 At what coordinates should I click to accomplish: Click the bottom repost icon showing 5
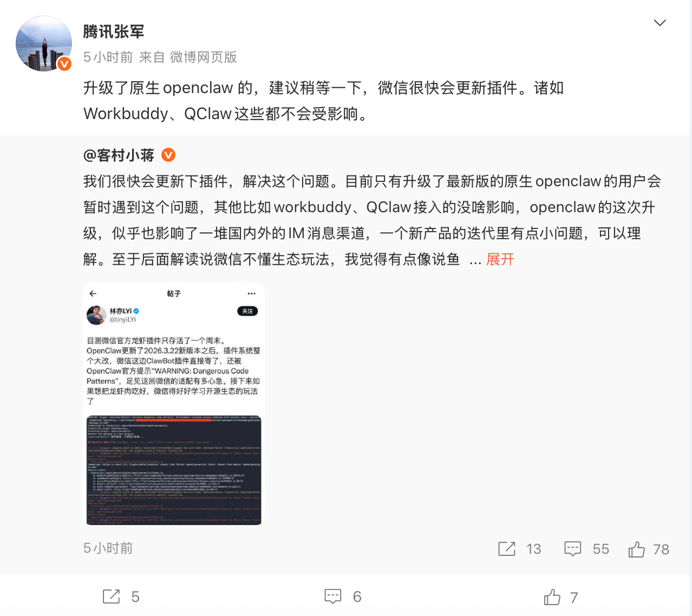coord(121,597)
